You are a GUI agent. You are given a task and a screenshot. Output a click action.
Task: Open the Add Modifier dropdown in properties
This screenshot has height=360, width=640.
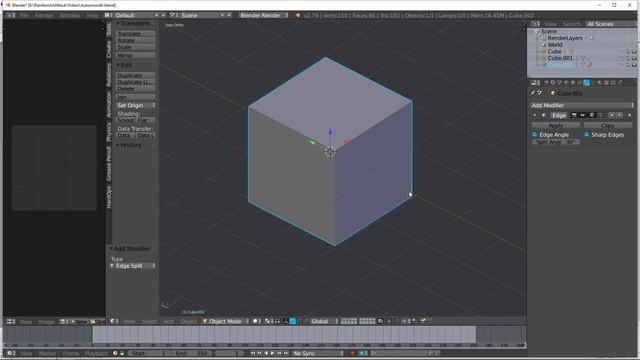coord(582,105)
